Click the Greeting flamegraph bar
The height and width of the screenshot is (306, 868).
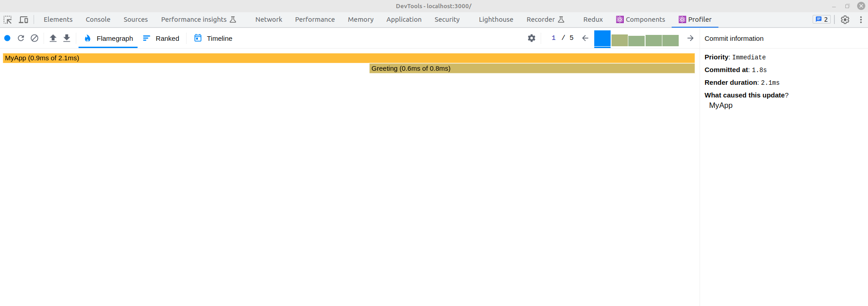pyautogui.click(x=532, y=68)
